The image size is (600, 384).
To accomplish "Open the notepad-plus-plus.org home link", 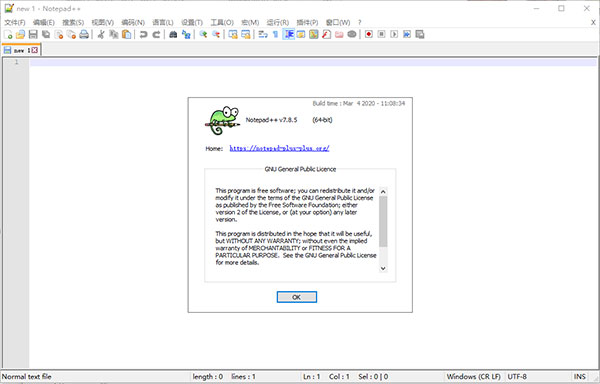I will point(279,148).
